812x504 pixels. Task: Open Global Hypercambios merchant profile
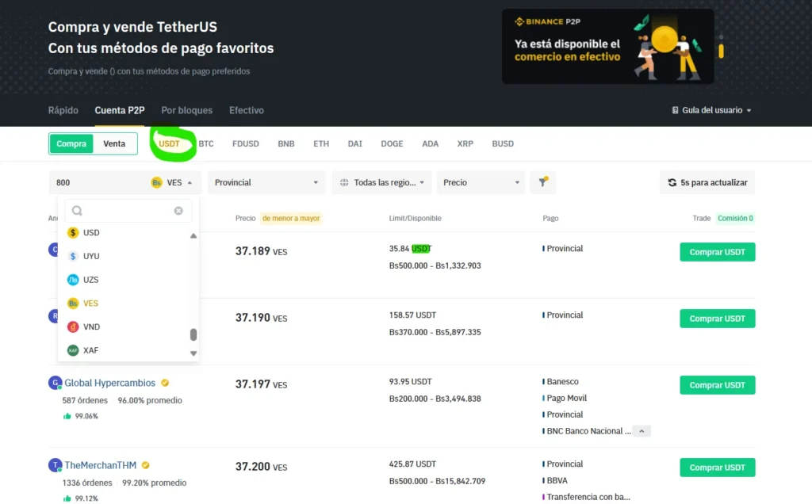point(109,383)
